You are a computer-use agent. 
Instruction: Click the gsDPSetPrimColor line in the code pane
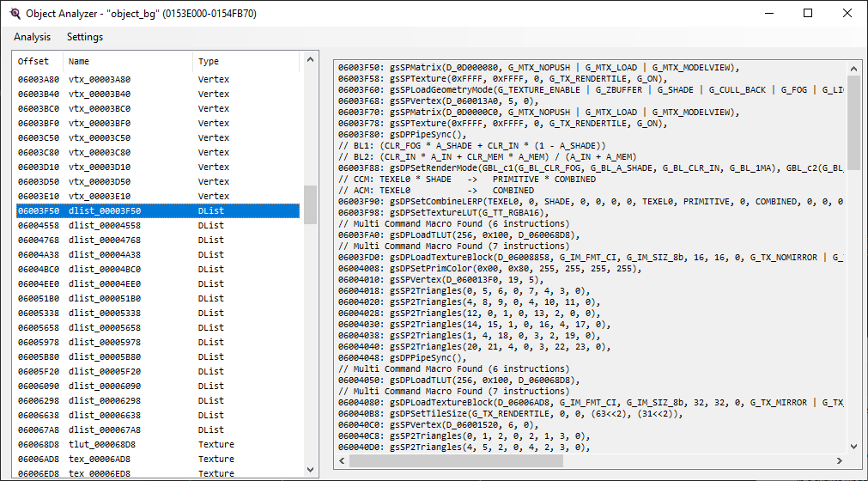(489, 269)
